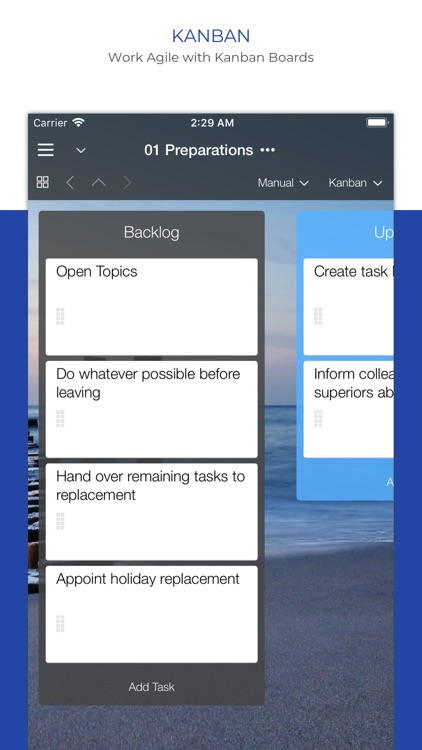This screenshot has height=750, width=422.
Task: Tap drag handle on Do whatever possible card
Action: (60, 419)
